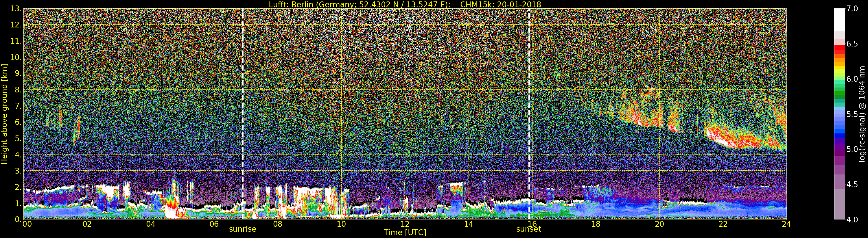Click the colorbar value '4.0'
This screenshot has height=238, width=868.
click(x=852, y=220)
